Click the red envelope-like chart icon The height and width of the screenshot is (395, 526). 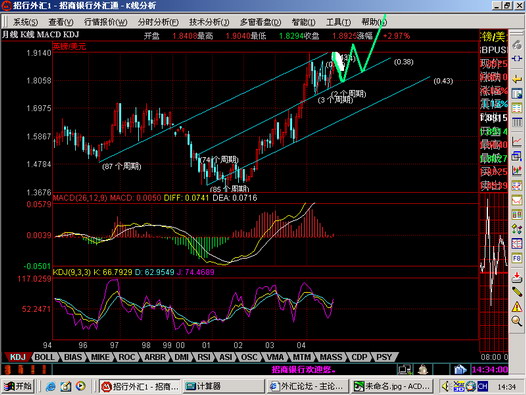517,200
